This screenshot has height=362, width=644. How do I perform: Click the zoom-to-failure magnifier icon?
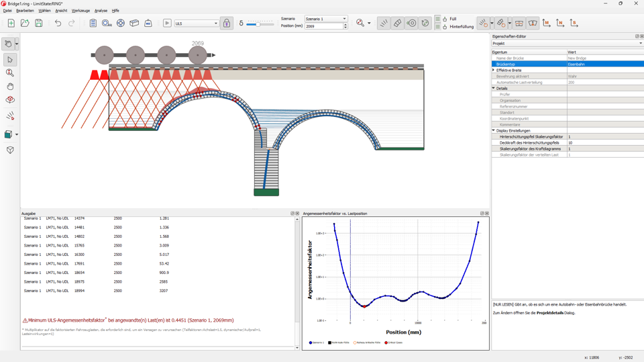[360, 23]
